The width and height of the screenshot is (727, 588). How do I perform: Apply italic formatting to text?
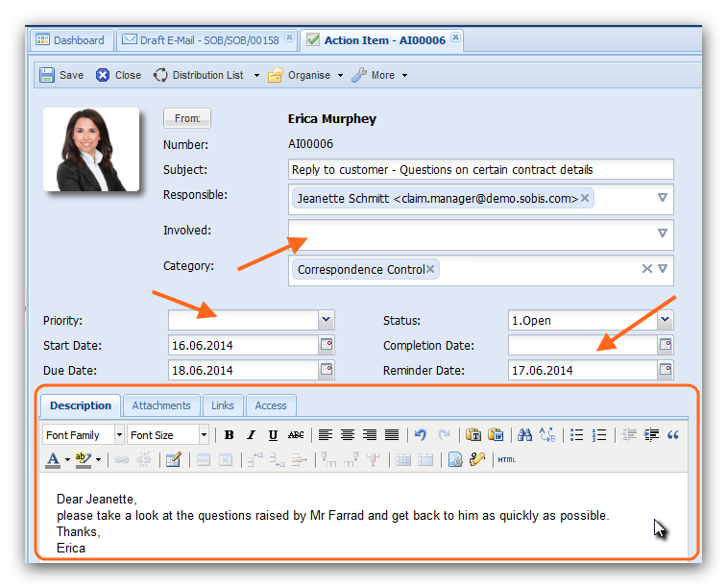coord(251,435)
